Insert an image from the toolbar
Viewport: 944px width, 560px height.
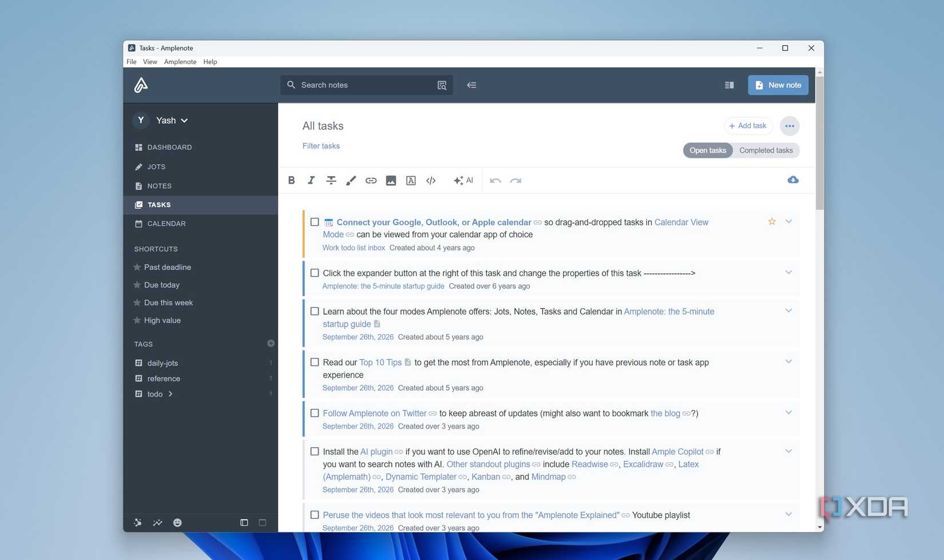(x=391, y=180)
